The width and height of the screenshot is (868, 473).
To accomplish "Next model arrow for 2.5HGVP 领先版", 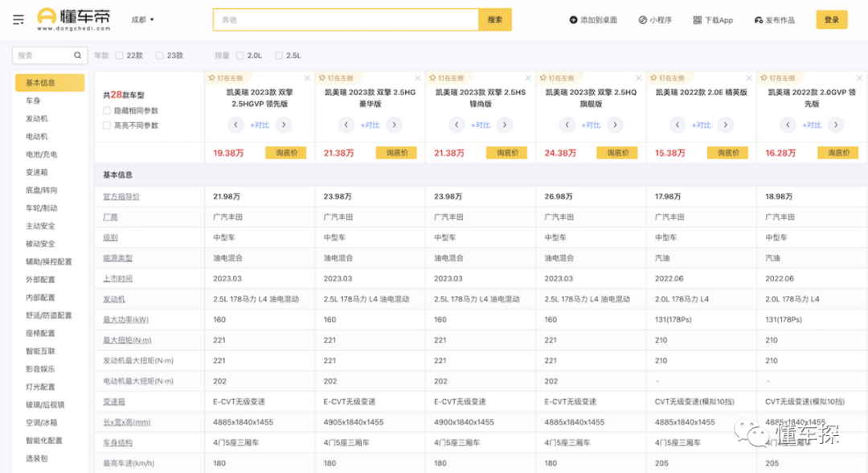I will coord(284,125).
